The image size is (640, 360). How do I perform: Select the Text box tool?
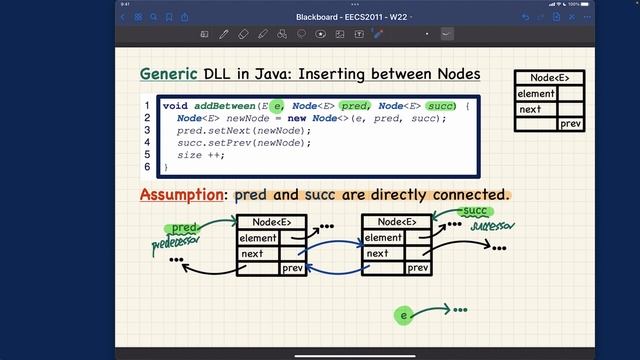click(x=359, y=34)
